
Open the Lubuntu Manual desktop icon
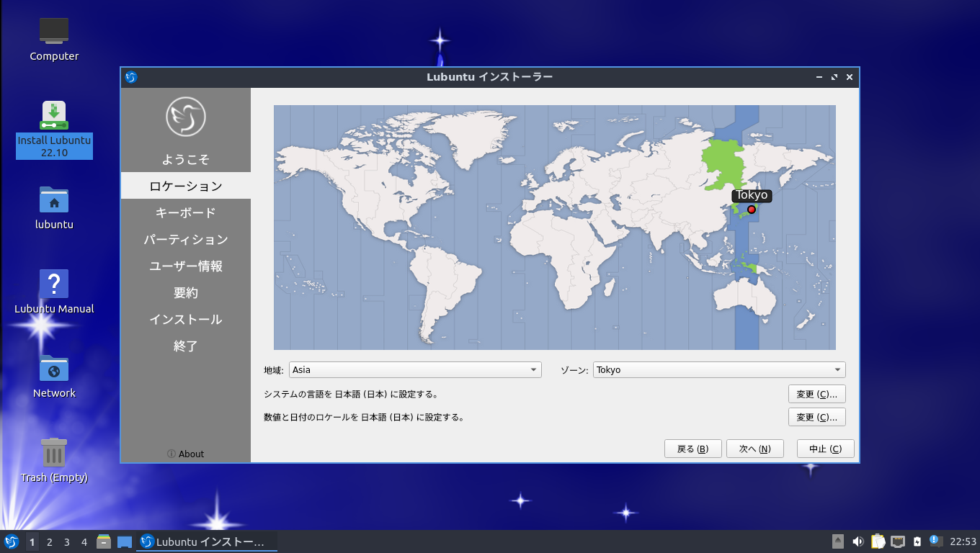54,292
